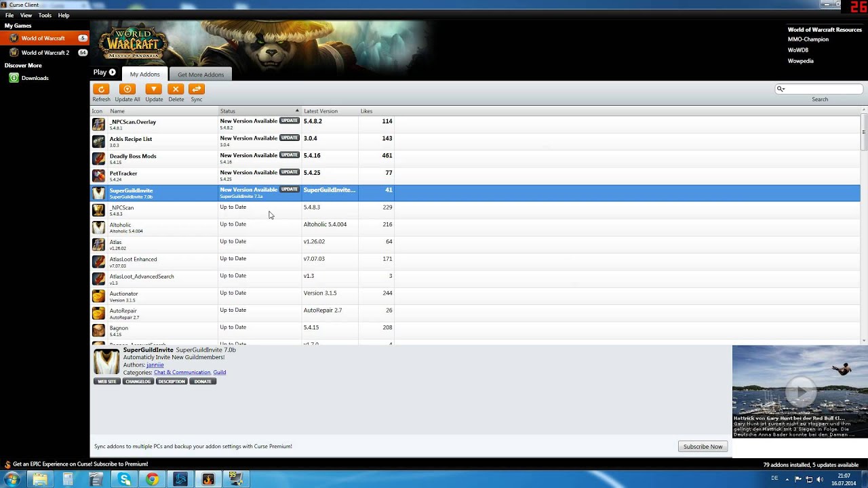Open author link jannile
868x488 pixels.
pos(155,365)
